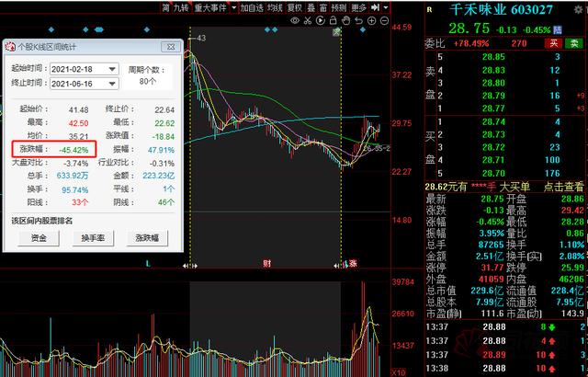The height and width of the screenshot is (377, 588).
Task: Click the 换手率 ranking button
Action: tap(94, 237)
